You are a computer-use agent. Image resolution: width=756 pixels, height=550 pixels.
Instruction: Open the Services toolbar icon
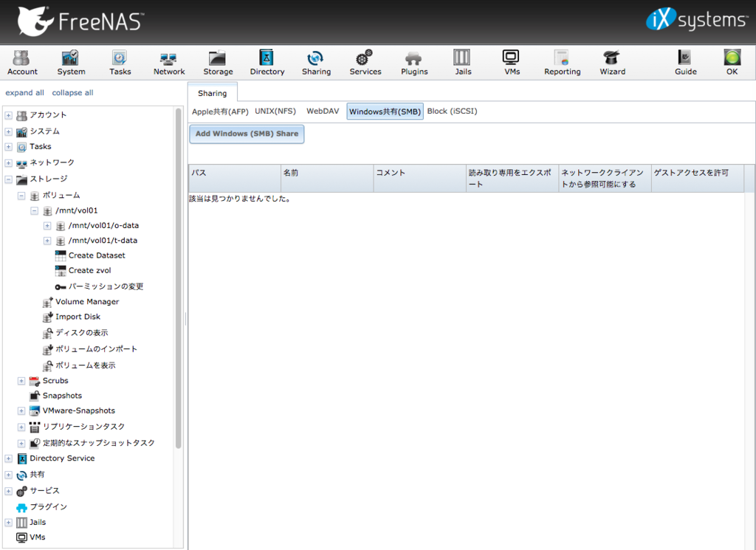[x=365, y=63]
